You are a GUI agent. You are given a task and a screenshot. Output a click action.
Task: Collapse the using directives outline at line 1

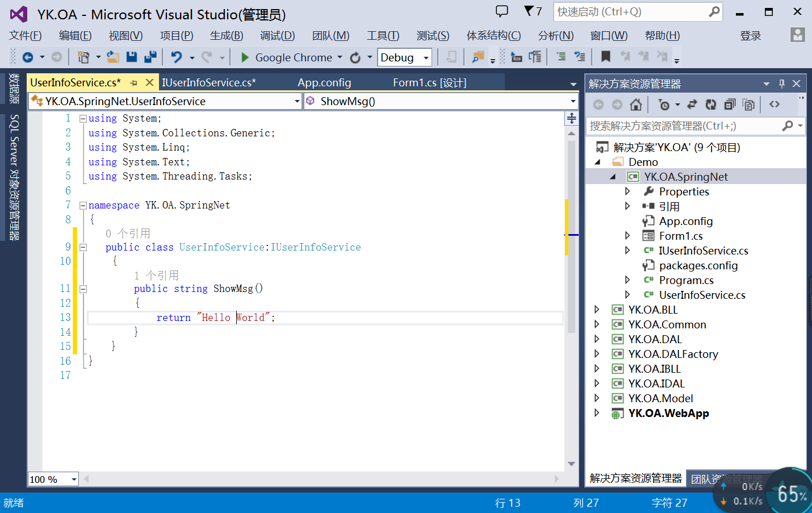click(x=83, y=119)
